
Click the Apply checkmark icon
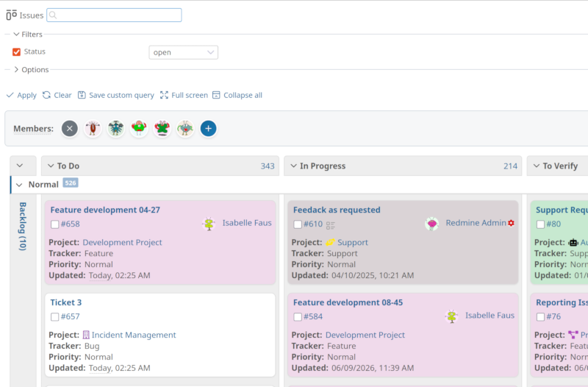[10, 95]
